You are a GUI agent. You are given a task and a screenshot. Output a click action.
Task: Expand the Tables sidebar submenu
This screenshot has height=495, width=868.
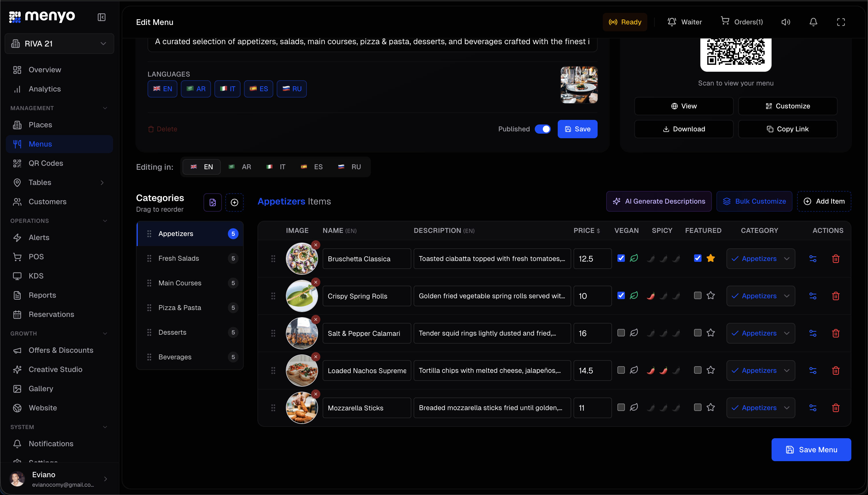tap(102, 183)
